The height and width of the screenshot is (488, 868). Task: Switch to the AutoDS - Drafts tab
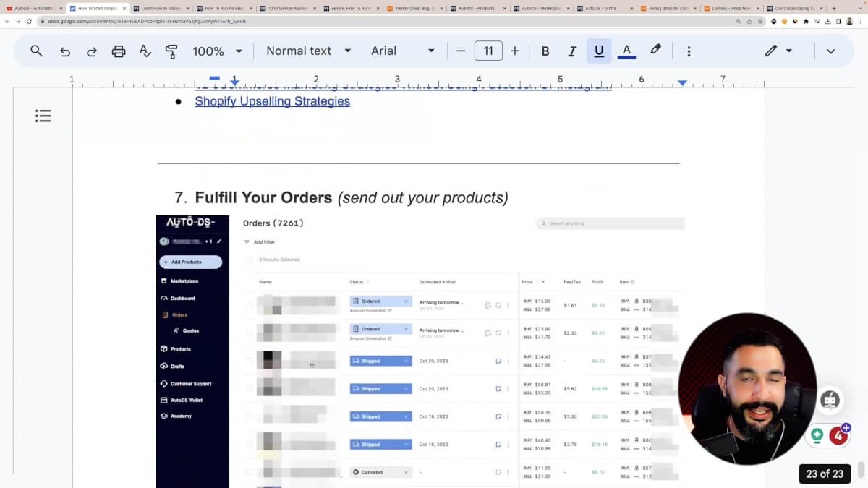(x=606, y=9)
